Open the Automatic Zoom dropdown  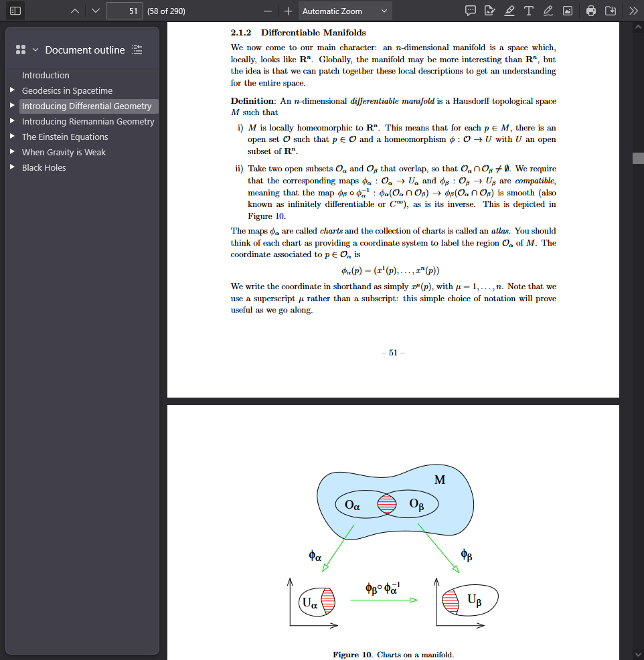pos(345,11)
